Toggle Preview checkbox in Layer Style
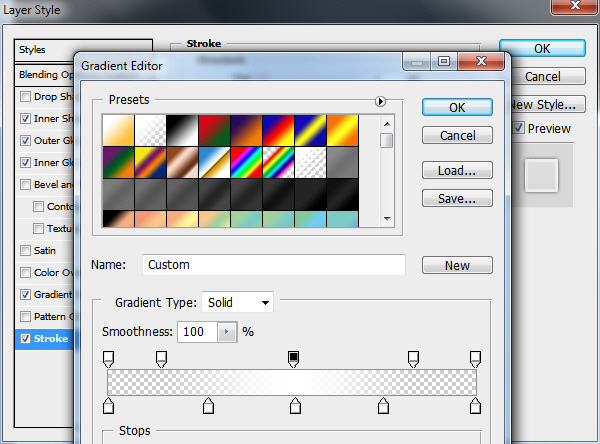 (519, 128)
